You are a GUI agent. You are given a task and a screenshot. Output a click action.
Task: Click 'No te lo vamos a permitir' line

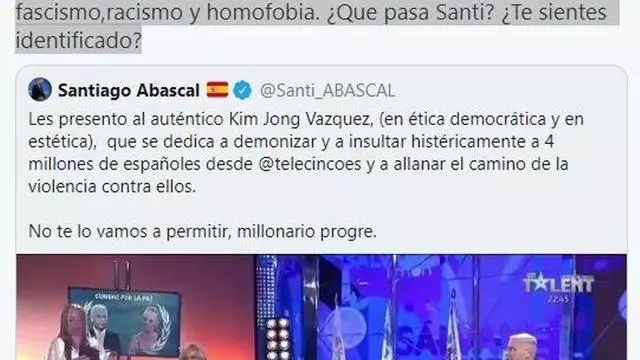tap(202, 231)
